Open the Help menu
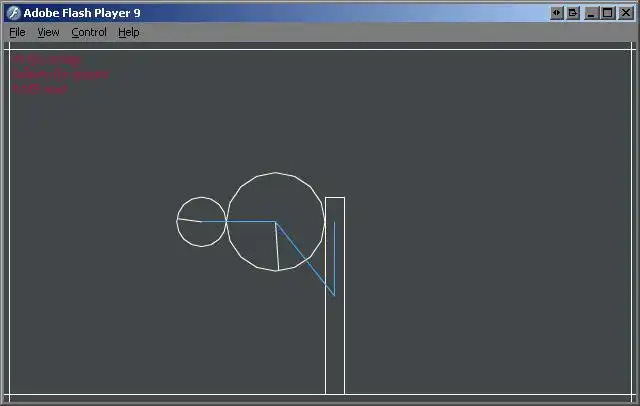640x406 pixels. click(129, 32)
